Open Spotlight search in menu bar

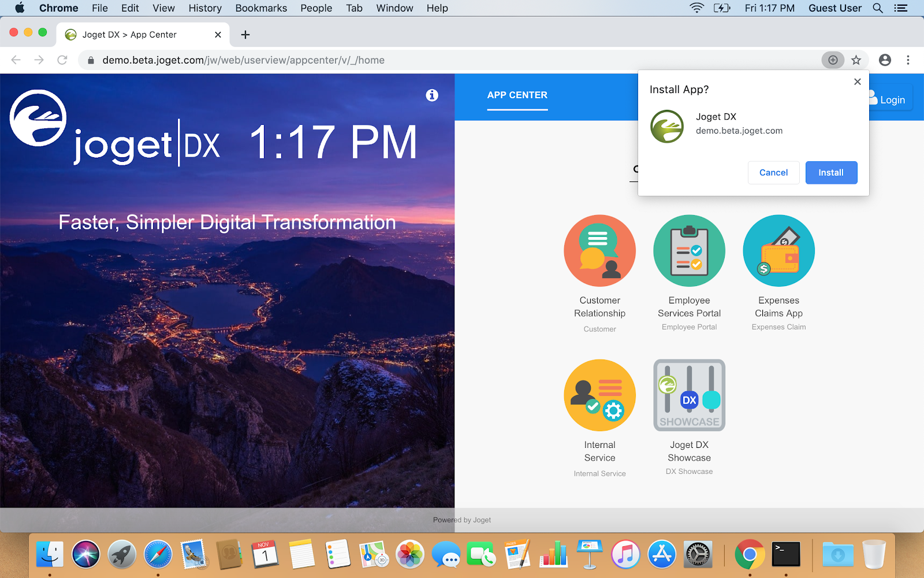878,8
